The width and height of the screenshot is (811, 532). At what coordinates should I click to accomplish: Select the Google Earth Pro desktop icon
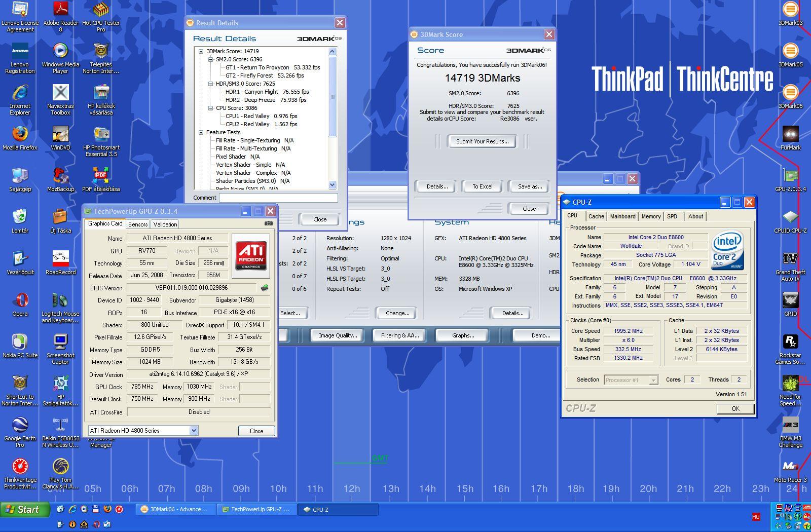(x=20, y=433)
